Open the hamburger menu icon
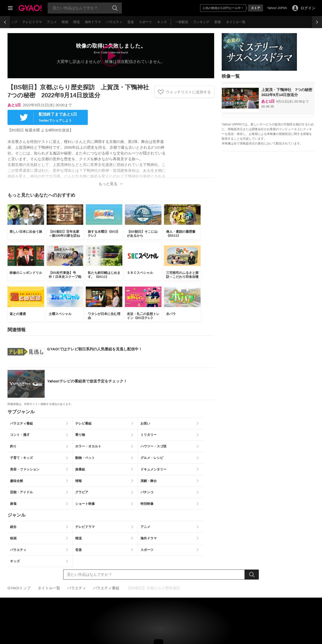The height and width of the screenshot is (644, 322). tap(10, 8)
